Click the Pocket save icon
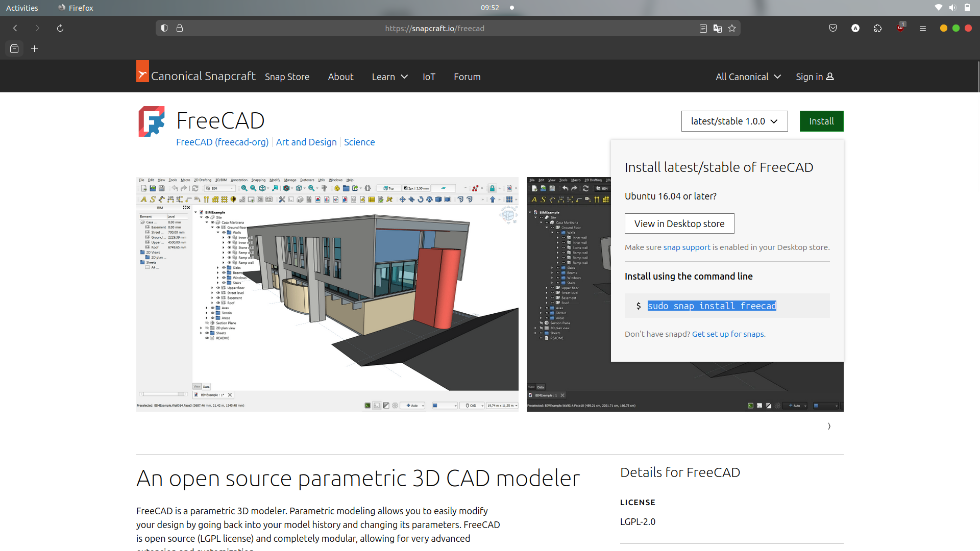This screenshot has width=980, height=551. [833, 28]
